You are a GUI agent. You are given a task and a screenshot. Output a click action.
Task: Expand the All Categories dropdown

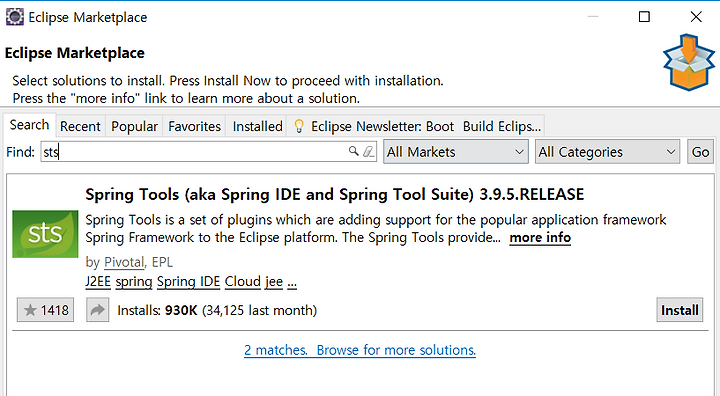click(607, 152)
